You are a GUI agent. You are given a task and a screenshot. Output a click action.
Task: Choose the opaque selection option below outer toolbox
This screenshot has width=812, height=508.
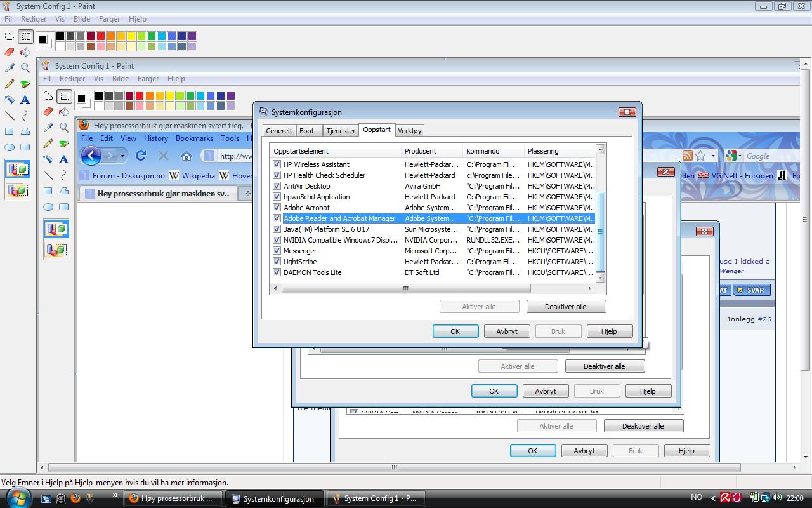(x=18, y=170)
